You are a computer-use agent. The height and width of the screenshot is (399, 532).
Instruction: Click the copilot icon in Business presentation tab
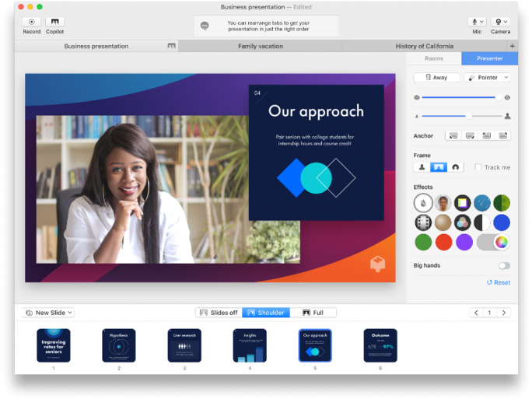171,46
